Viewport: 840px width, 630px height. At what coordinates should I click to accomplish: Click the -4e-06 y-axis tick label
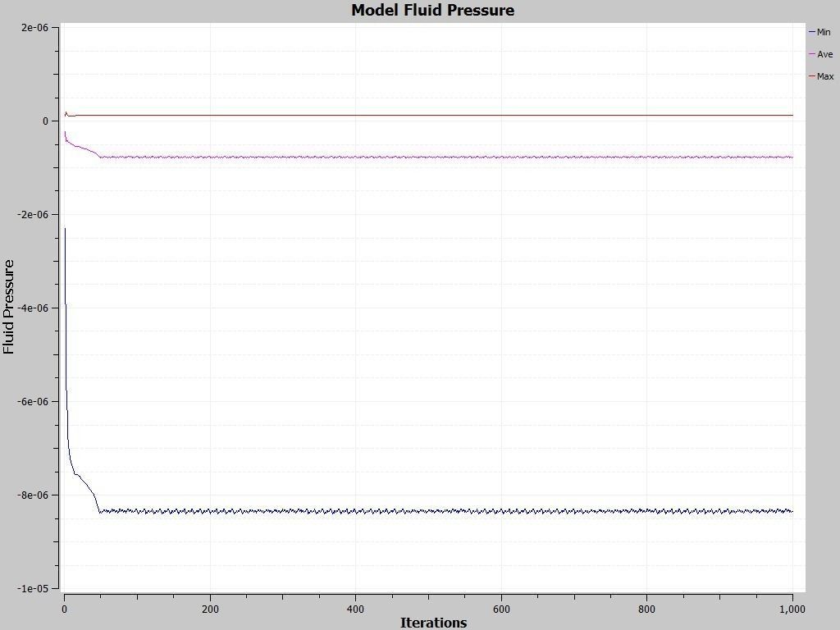pyautogui.click(x=33, y=308)
